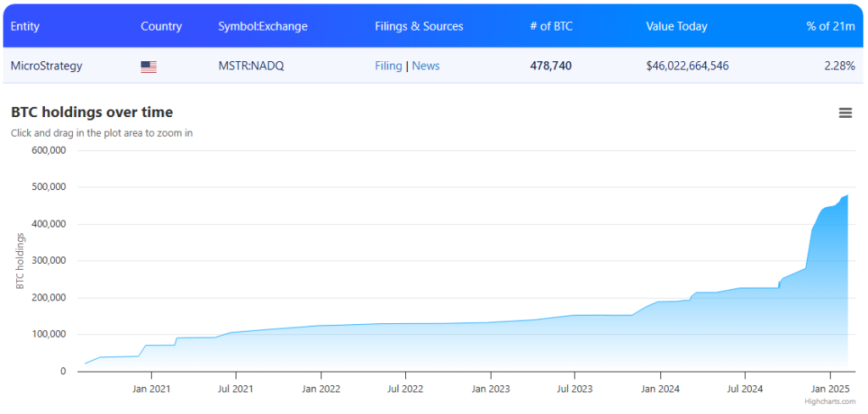
Task: Click the United States flag icon
Action: [149, 66]
